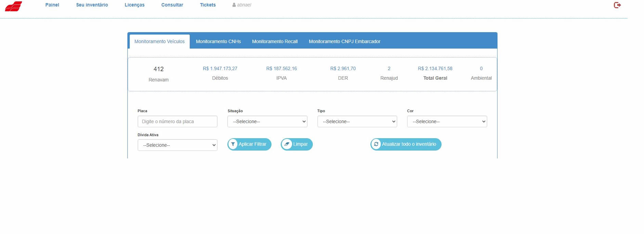Open the Consultar menu

tap(172, 5)
